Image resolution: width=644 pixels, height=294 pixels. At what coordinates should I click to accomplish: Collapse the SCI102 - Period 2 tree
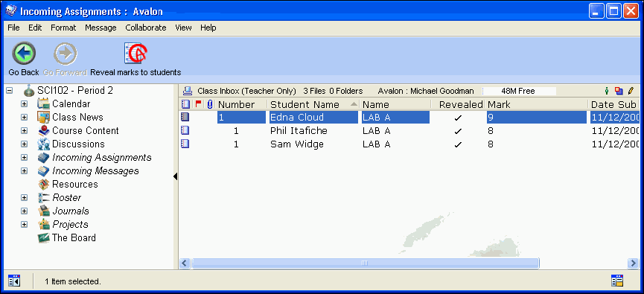pos(10,91)
